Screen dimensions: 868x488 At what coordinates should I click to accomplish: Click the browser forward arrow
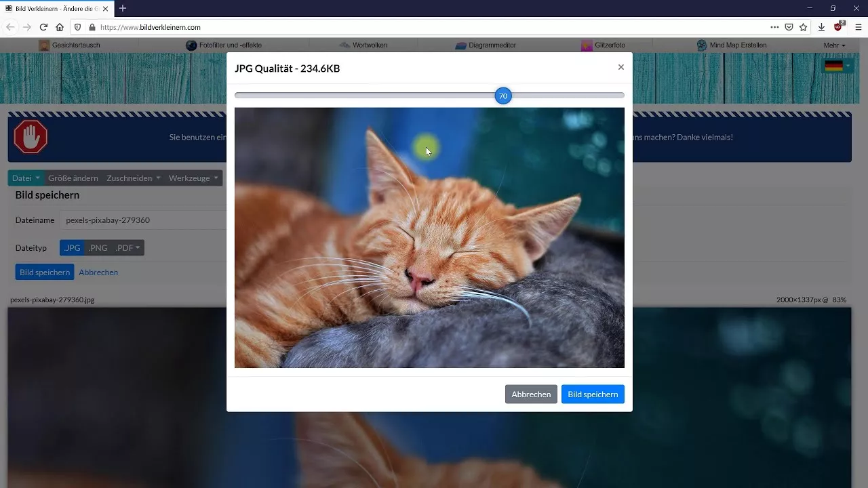[26, 27]
